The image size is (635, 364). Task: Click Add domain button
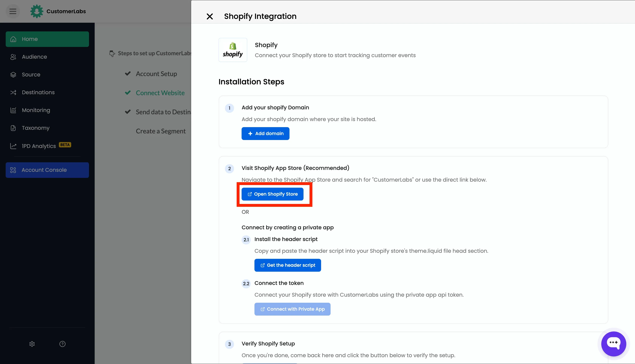click(x=265, y=134)
